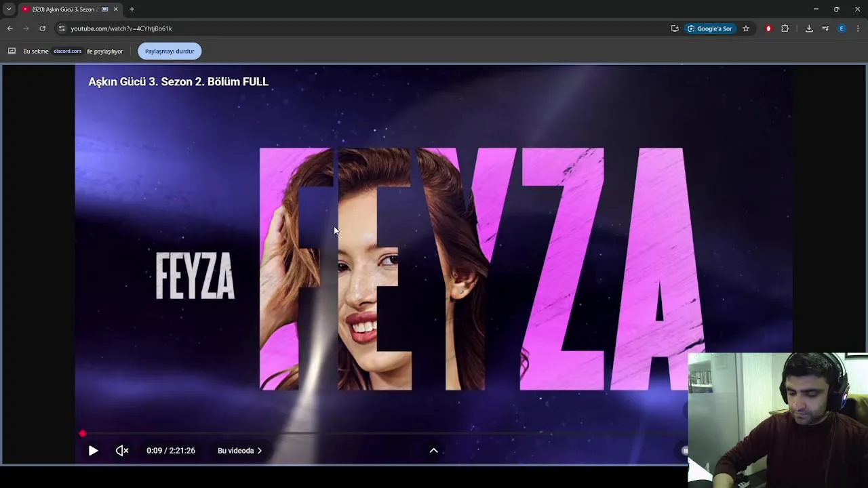Close the Aşkın Gücü tab
Image resolution: width=868 pixels, height=488 pixels.
tap(115, 9)
